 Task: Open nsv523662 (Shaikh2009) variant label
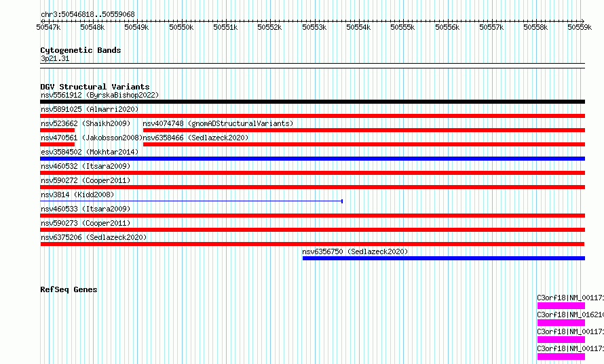pyautogui.click(x=86, y=123)
